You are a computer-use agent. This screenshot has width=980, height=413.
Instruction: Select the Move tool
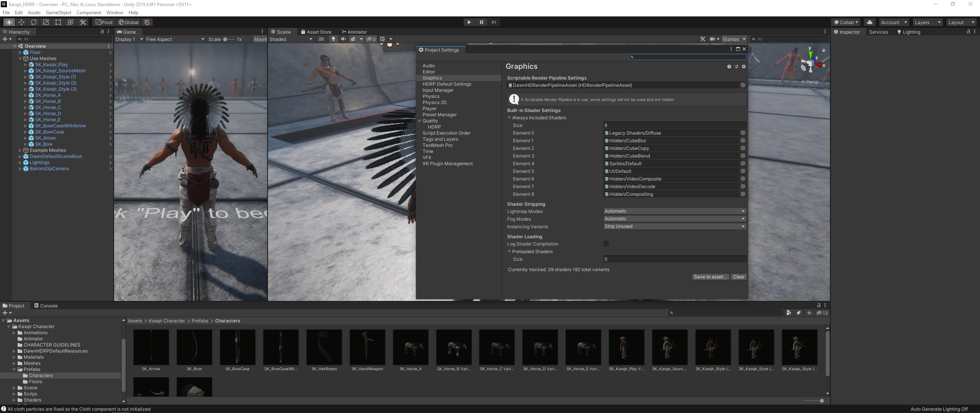pos(21,22)
